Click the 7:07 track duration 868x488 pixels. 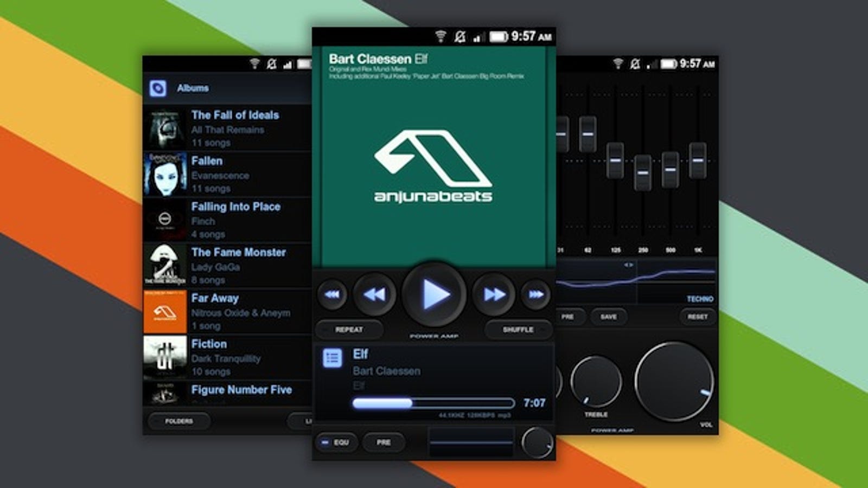point(534,403)
